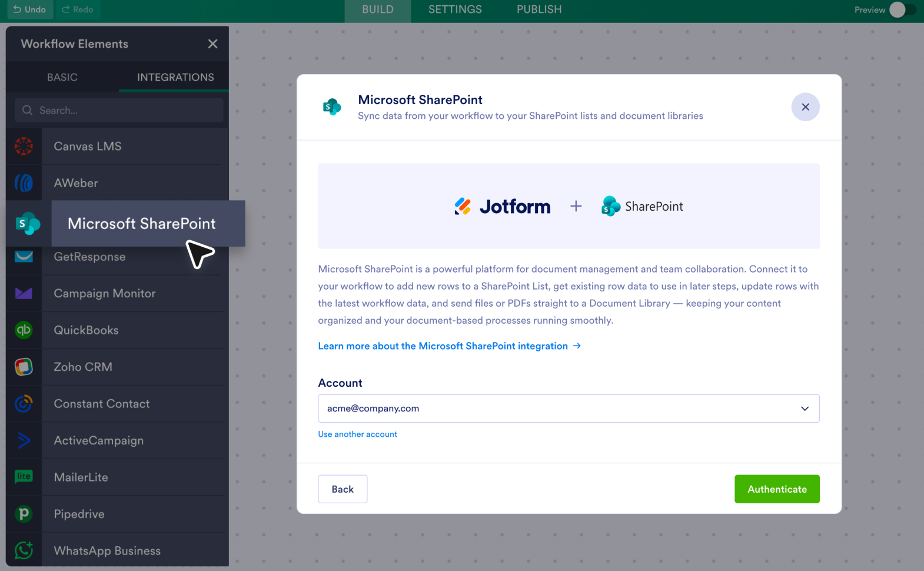This screenshot has width=924, height=571.
Task: Close the Microsoft SharePoint dialog
Action: (805, 107)
